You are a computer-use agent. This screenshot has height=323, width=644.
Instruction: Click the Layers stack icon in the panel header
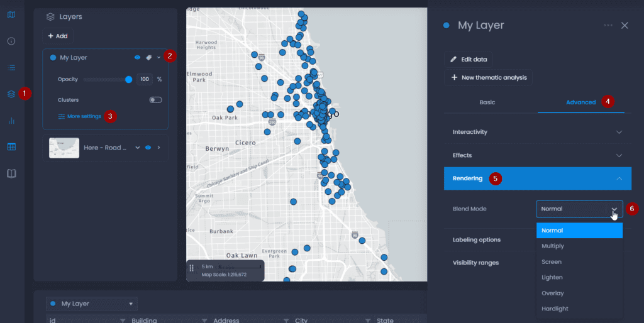pyautogui.click(x=50, y=17)
